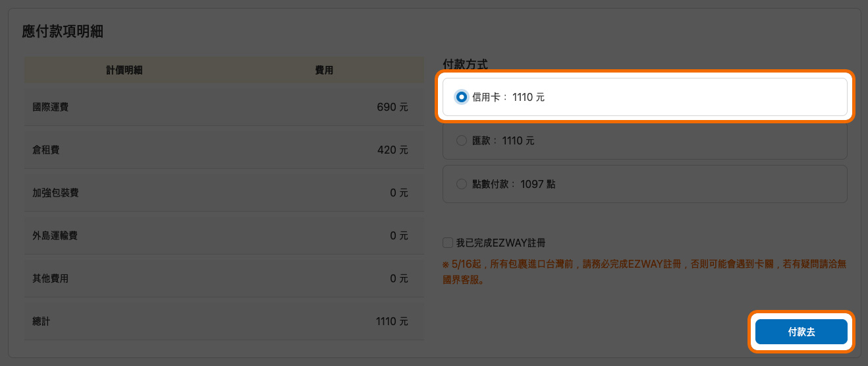Check the 我已完成EZWAY註冊 checkbox
868x366 pixels.
point(448,243)
